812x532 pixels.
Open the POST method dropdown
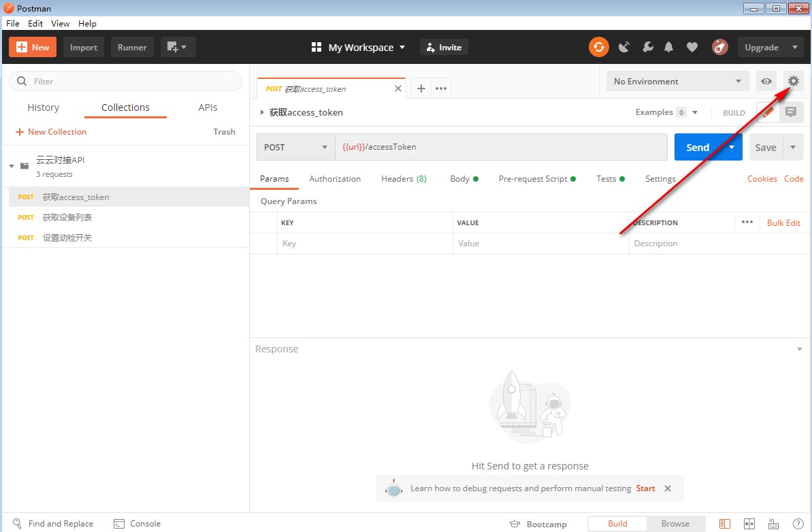[x=295, y=147]
